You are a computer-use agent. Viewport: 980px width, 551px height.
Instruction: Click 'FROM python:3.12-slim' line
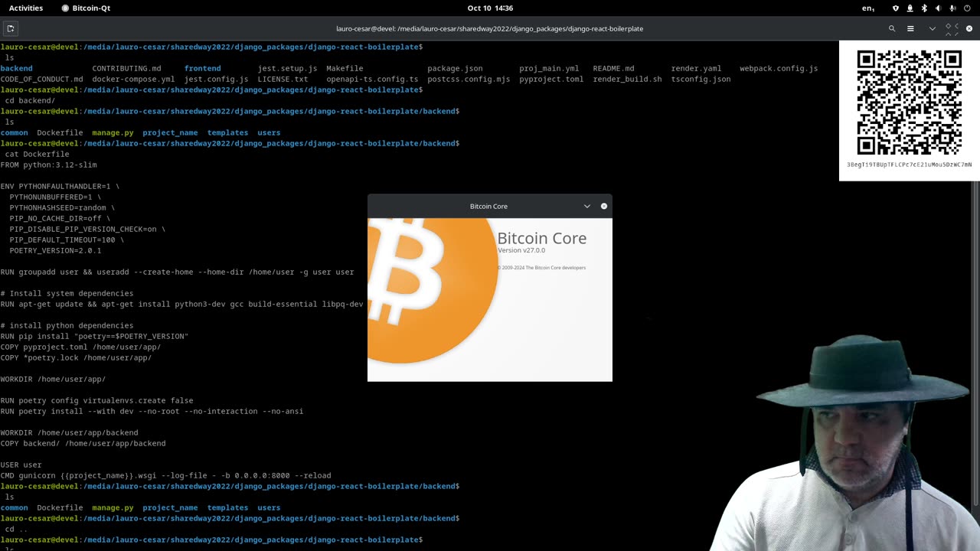48,165
